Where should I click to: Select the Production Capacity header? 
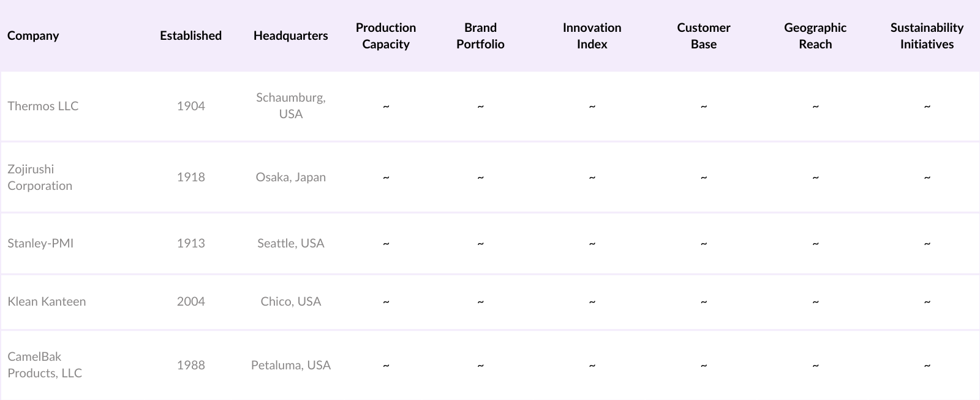click(386, 36)
